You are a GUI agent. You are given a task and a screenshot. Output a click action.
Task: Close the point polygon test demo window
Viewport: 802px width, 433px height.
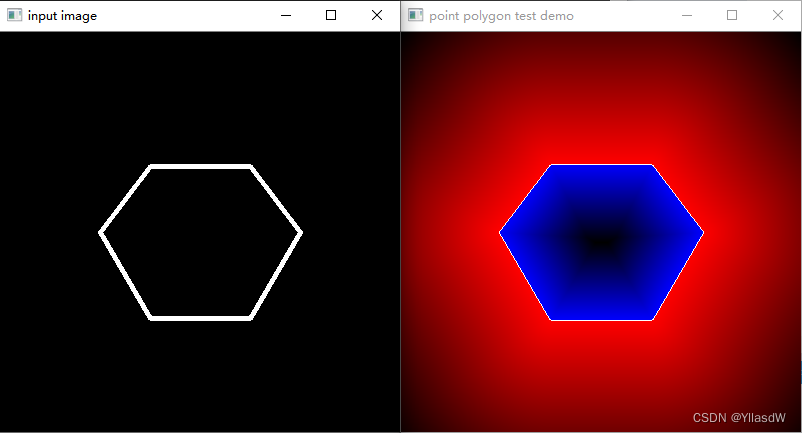click(x=777, y=15)
